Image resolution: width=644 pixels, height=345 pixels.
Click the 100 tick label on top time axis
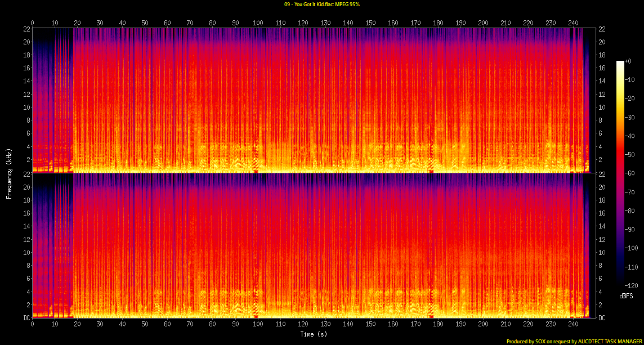click(x=258, y=23)
